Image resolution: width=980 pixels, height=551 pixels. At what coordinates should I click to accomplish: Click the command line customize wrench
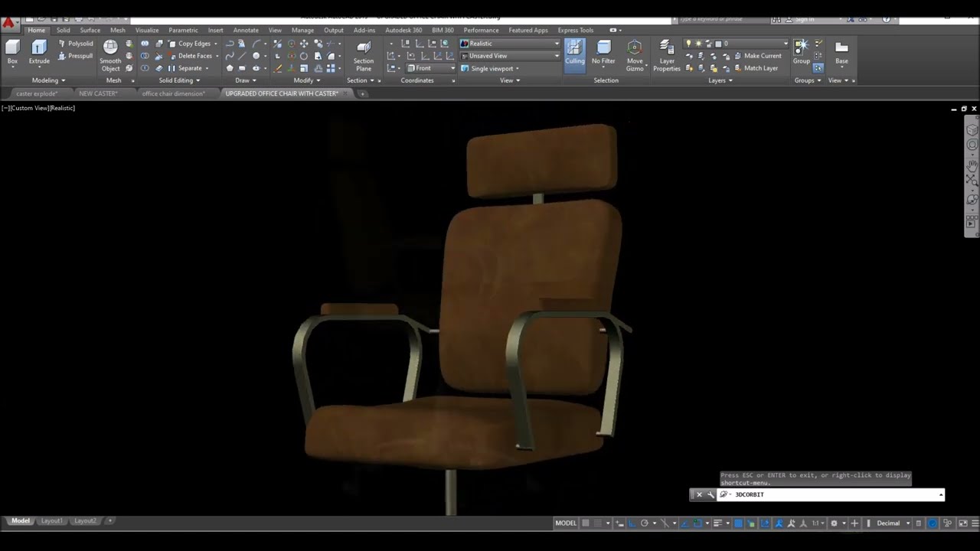[x=710, y=494]
